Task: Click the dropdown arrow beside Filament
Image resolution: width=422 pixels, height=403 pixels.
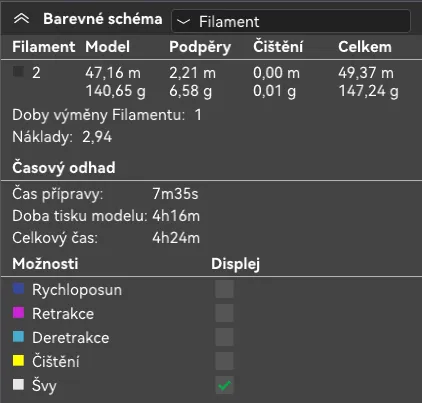Action: click(x=183, y=22)
